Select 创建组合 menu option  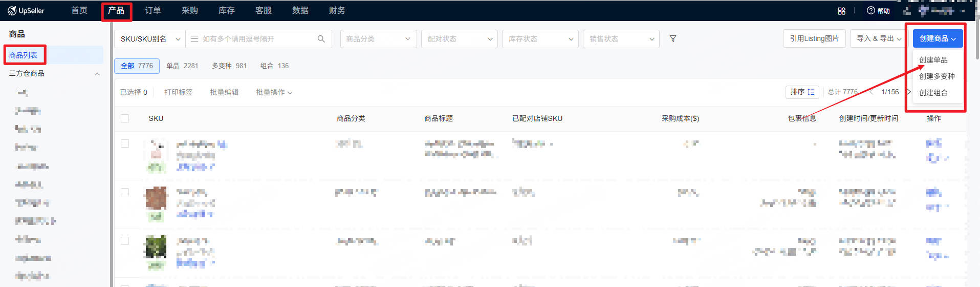933,93
